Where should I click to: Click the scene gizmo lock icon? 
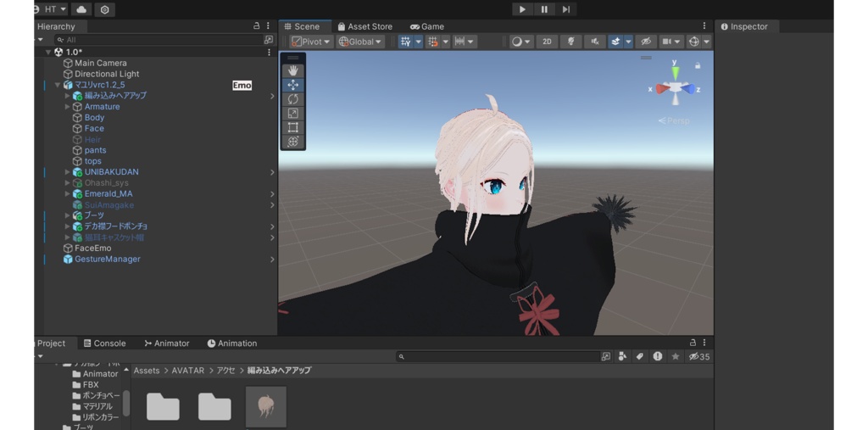coord(698,65)
